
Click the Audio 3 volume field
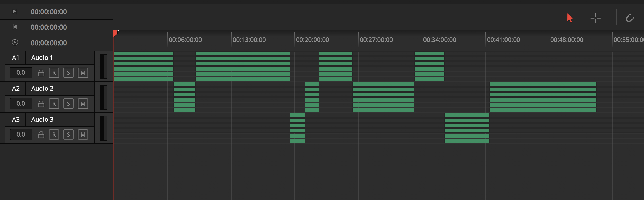[21, 135]
